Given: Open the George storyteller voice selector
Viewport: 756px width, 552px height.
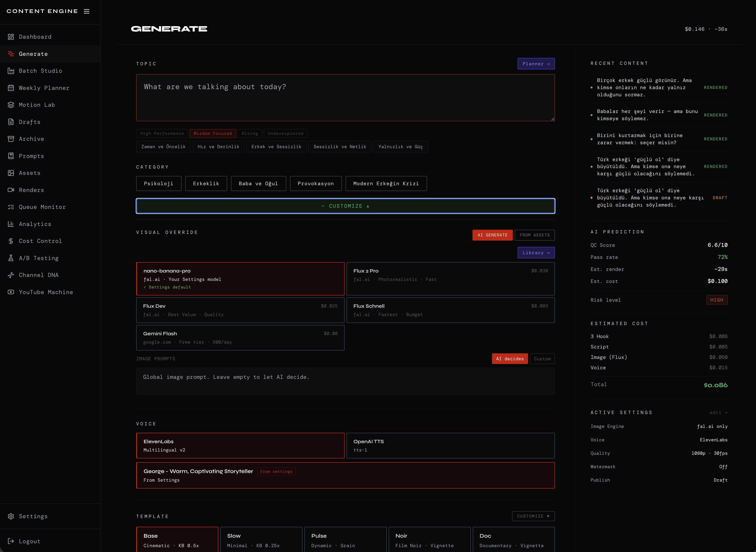Looking at the screenshot, I should [x=345, y=475].
